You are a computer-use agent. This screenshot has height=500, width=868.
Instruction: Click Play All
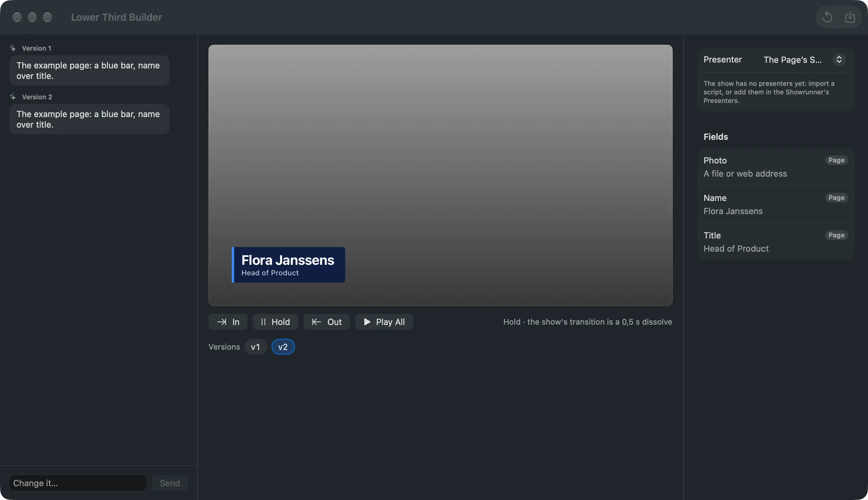(384, 322)
